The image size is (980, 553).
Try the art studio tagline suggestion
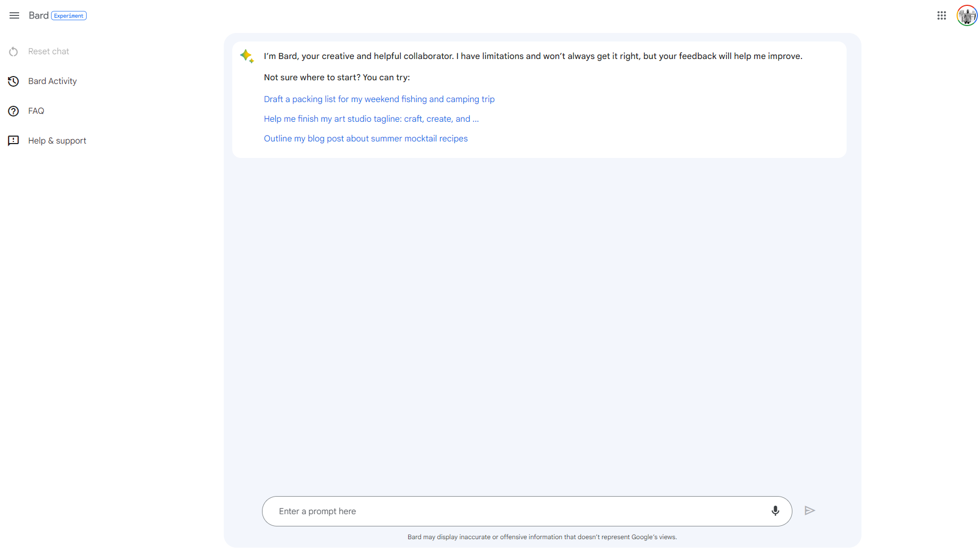(x=371, y=119)
